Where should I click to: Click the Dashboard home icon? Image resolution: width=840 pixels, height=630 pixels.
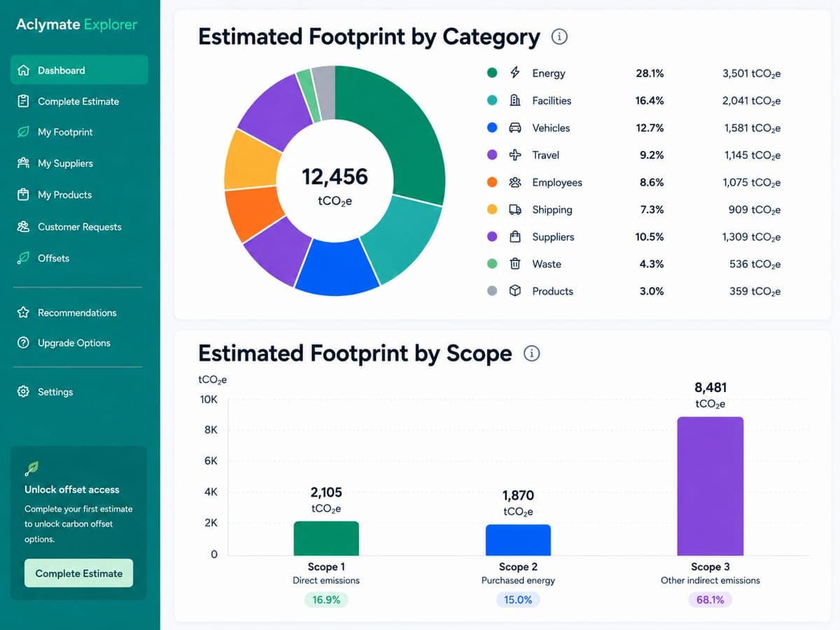pos(23,70)
